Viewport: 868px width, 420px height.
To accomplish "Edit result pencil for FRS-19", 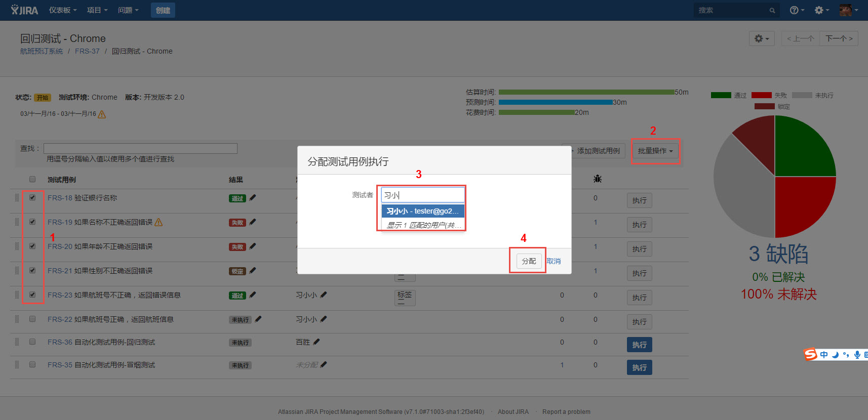I will click(x=253, y=222).
